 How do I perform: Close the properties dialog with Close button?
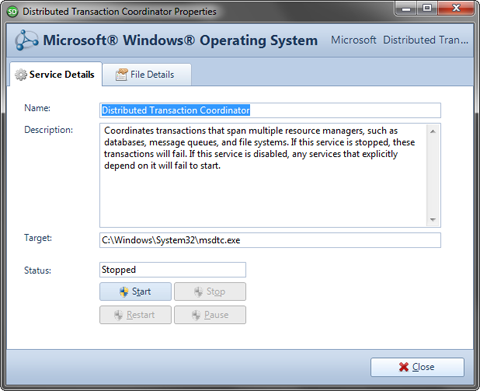coord(417,367)
